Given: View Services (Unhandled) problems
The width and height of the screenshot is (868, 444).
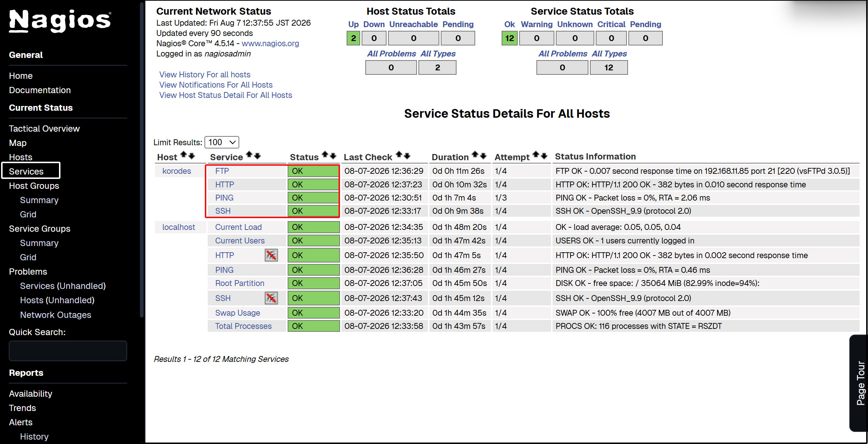Looking at the screenshot, I should pos(63,286).
